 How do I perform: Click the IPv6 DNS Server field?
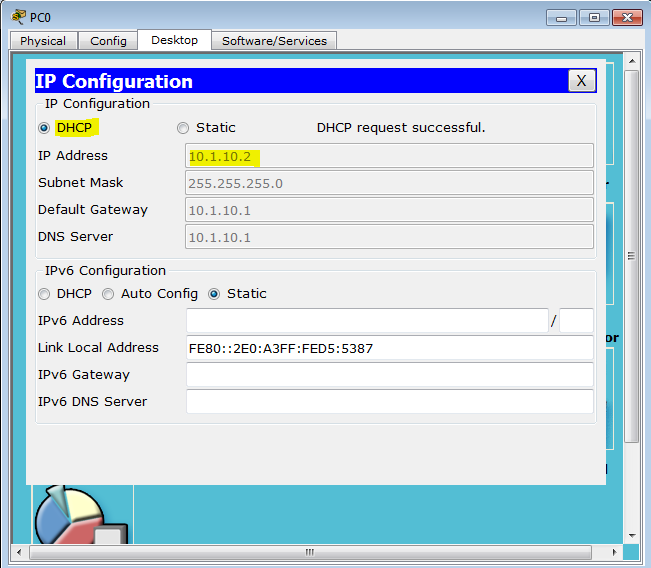pyautogui.click(x=389, y=402)
